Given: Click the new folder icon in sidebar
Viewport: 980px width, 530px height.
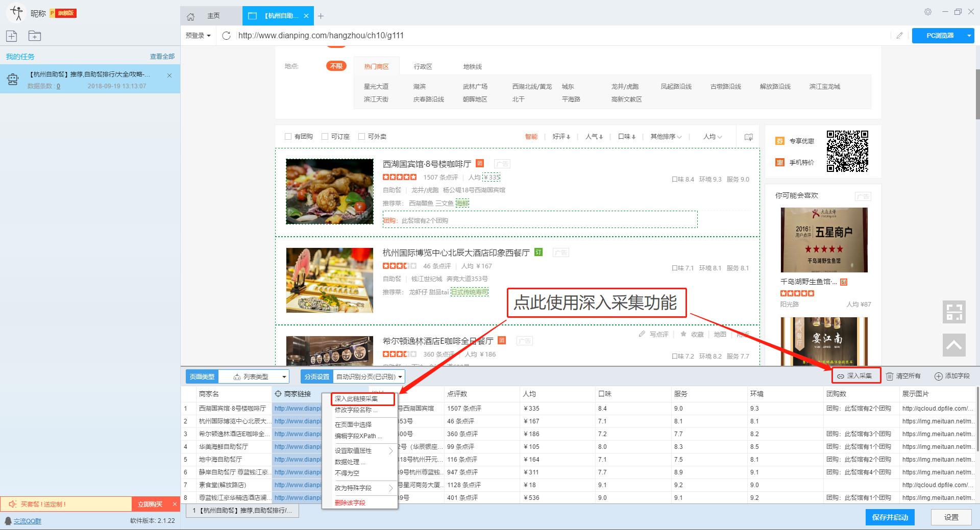Looking at the screenshot, I should coord(35,36).
